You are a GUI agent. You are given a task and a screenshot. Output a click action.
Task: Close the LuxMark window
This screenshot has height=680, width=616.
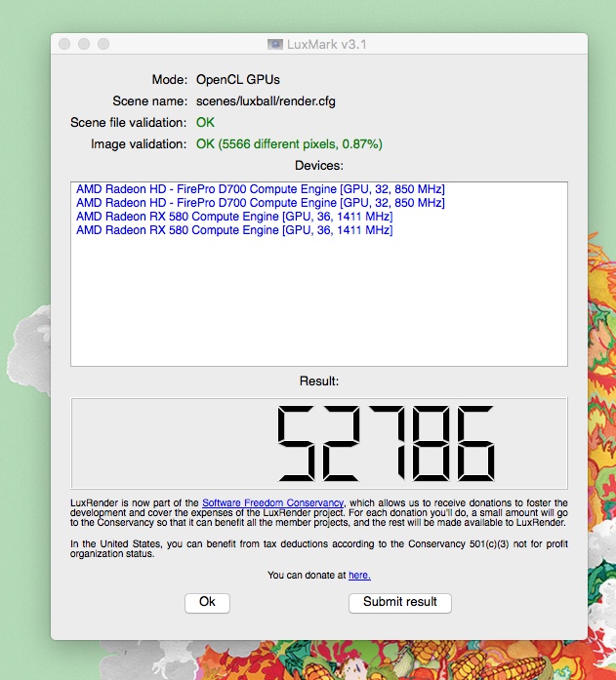pos(64,44)
